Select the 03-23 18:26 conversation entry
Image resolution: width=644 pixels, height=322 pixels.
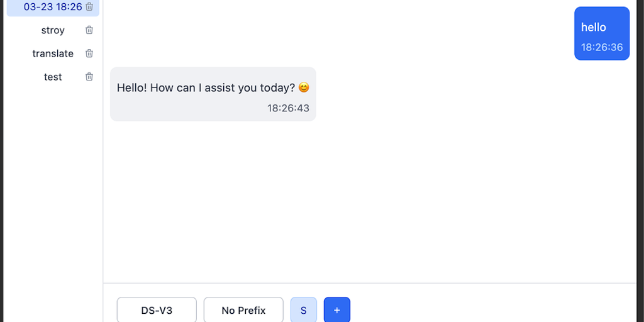point(53,6)
